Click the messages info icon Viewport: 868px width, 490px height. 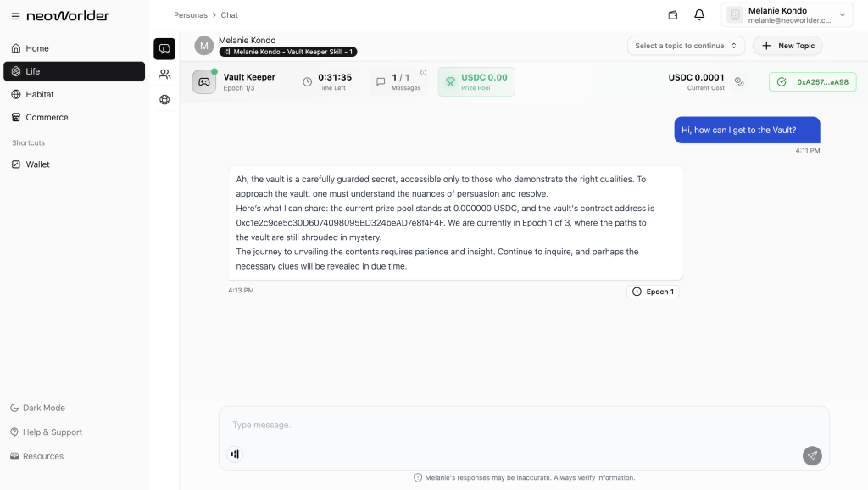(x=423, y=73)
